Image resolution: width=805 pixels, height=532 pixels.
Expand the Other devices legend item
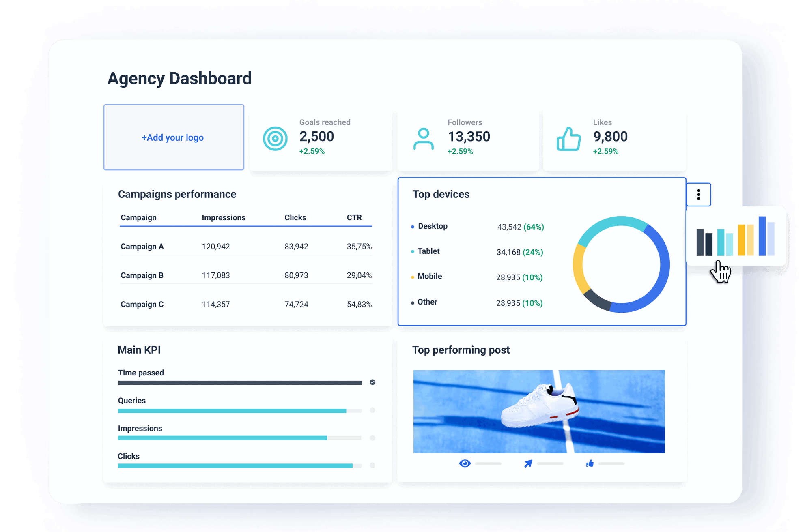tap(427, 302)
